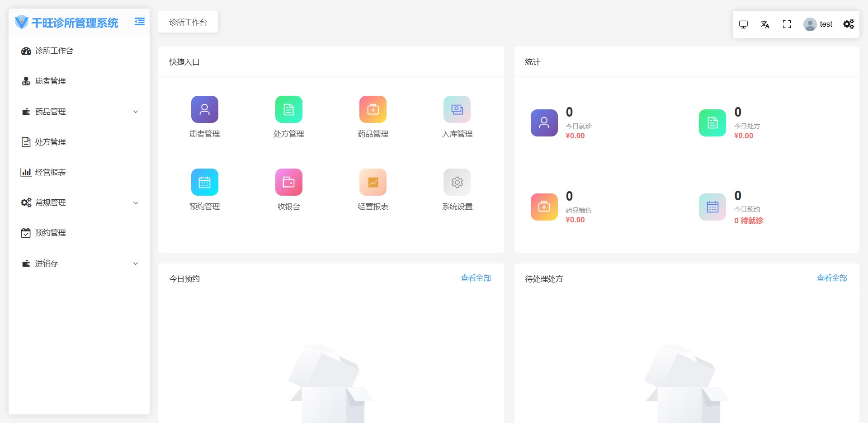Open the pink 收银台 shortcut icon
Screen dimensions: 868x423
click(288, 182)
